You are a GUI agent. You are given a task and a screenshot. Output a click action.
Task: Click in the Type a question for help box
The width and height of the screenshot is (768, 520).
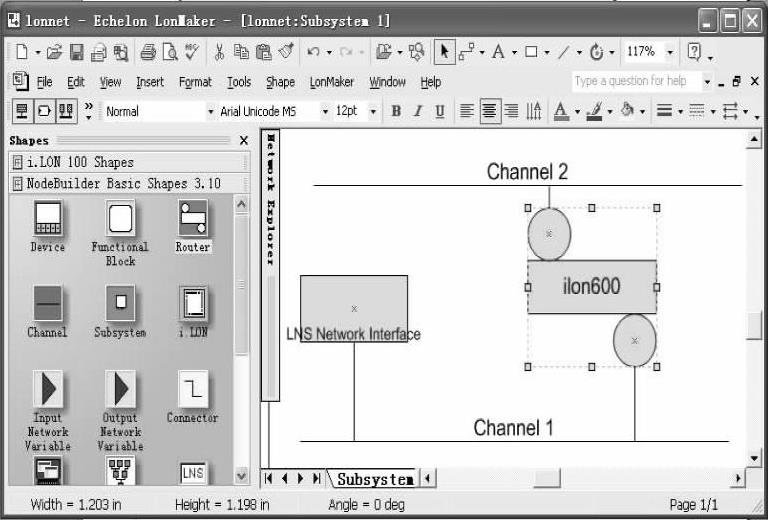[636, 81]
